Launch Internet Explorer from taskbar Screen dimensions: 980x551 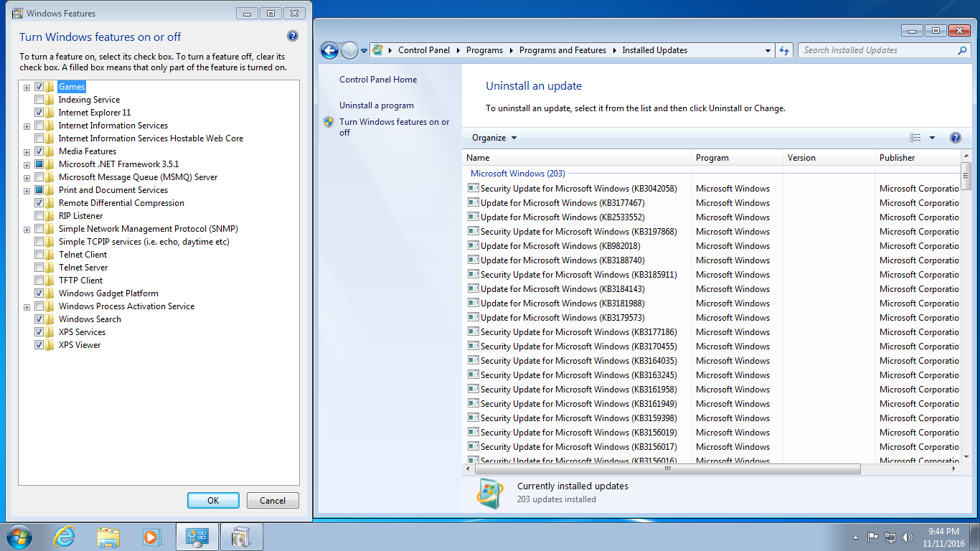tap(65, 537)
